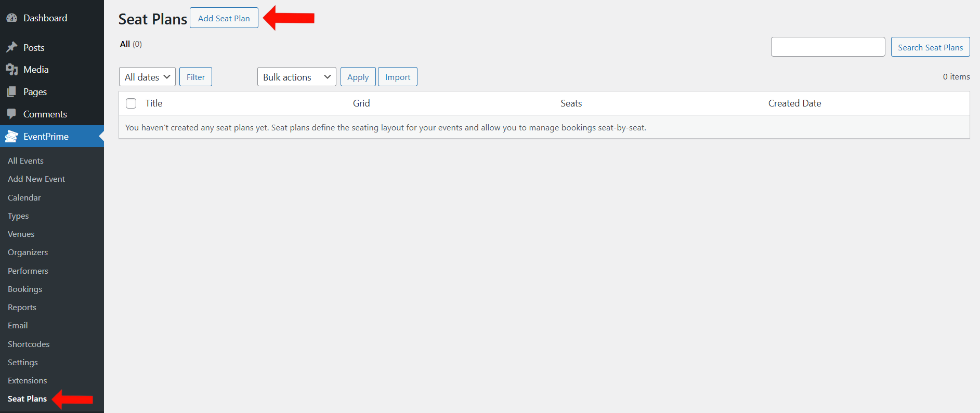
Task: Click the Media library icon
Action: 11,70
